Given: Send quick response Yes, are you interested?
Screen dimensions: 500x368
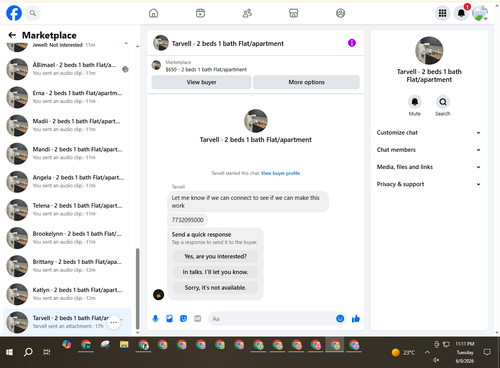Looking at the screenshot, I should tap(215, 256).
